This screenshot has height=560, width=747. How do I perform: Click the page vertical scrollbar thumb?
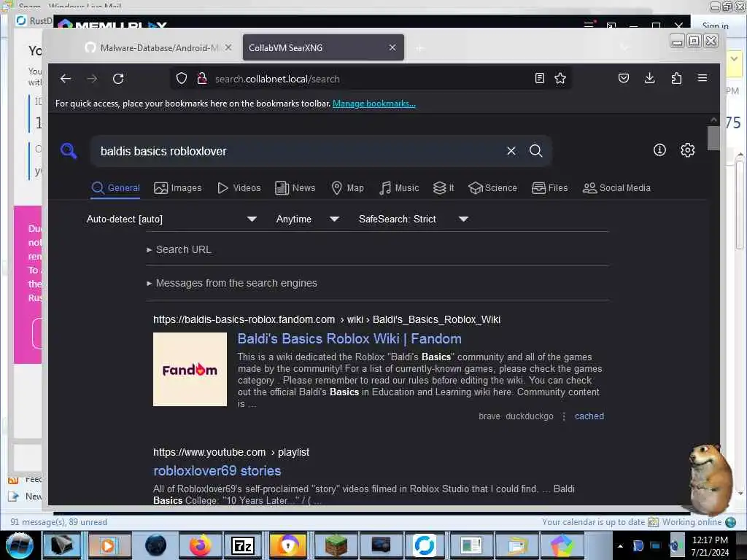[713, 138]
